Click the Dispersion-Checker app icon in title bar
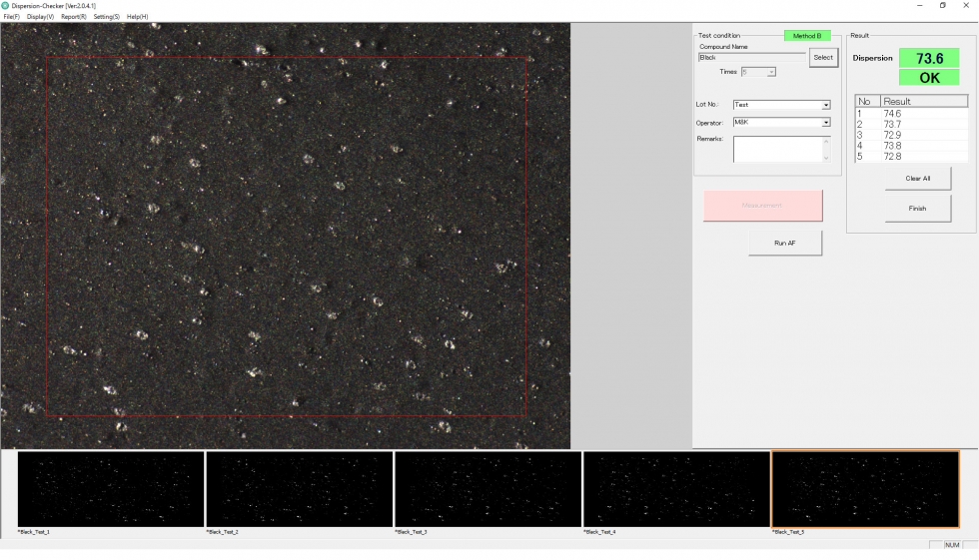Image resolution: width=979 pixels, height=560 pixels. coord(6,5)
